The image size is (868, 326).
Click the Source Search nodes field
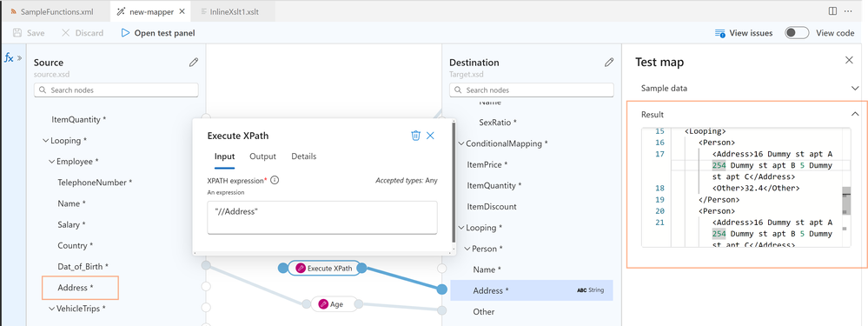click(x=116, y=90)
